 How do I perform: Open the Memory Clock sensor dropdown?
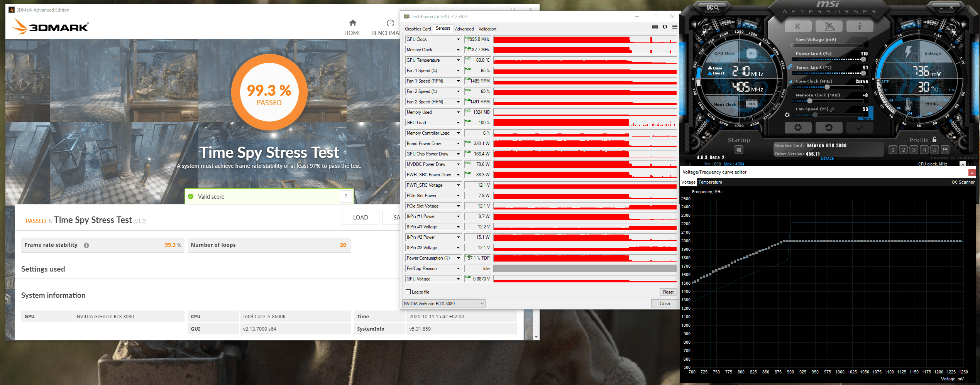point(458,50)
